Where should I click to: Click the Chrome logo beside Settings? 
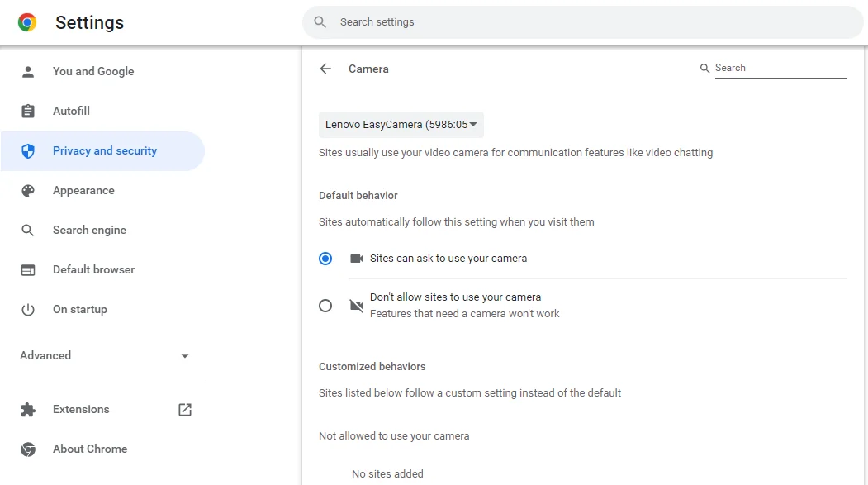(27, 22)
